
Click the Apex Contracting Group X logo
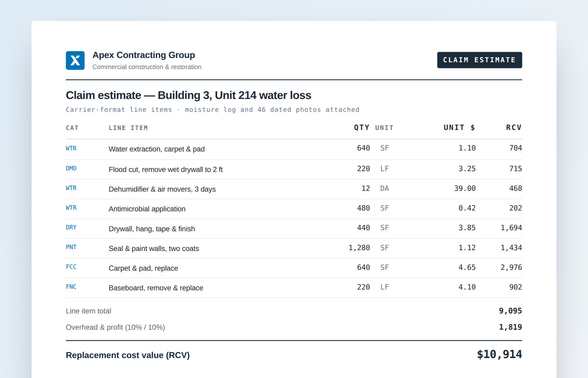75,60
